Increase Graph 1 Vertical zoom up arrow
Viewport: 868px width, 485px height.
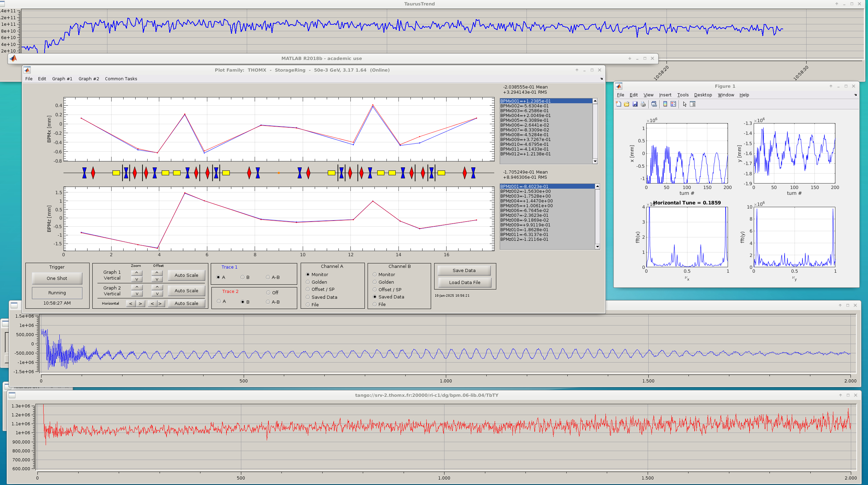(137, 273)
